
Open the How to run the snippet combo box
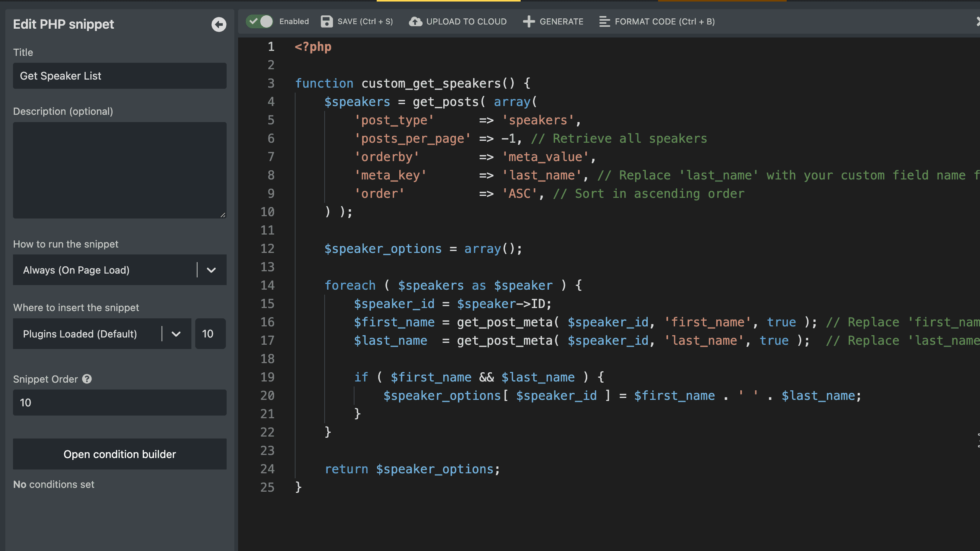point(103,270)
